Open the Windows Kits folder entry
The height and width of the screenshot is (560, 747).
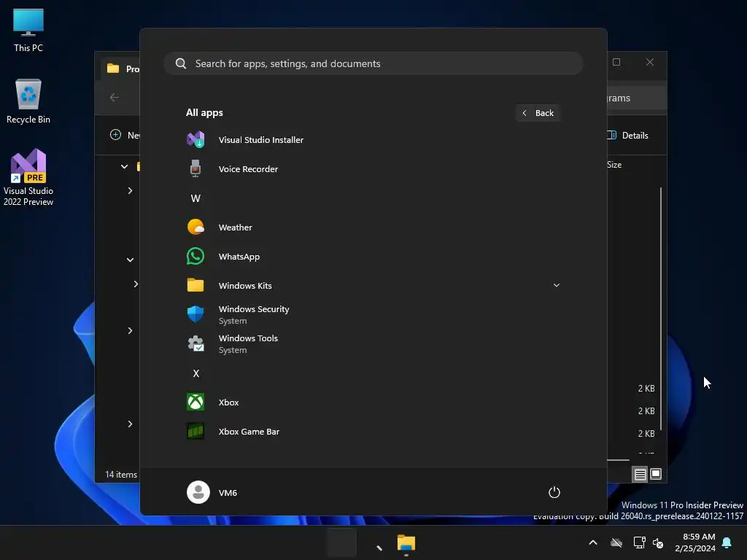[x=373, y=286]
